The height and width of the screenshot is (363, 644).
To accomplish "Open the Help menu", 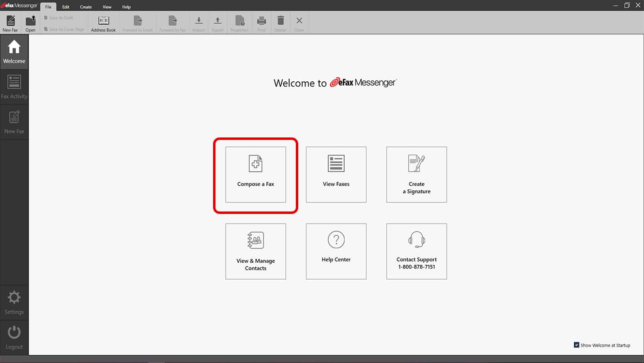I will pos(126,7).
